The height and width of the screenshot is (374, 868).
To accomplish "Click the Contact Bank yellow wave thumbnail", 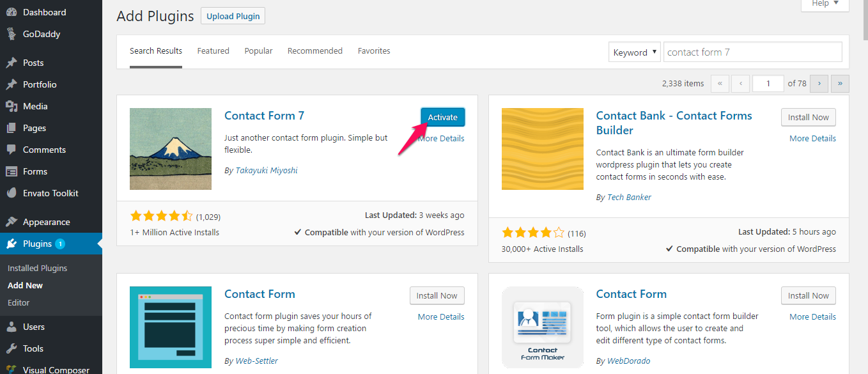I will click(x=543, y=149).
